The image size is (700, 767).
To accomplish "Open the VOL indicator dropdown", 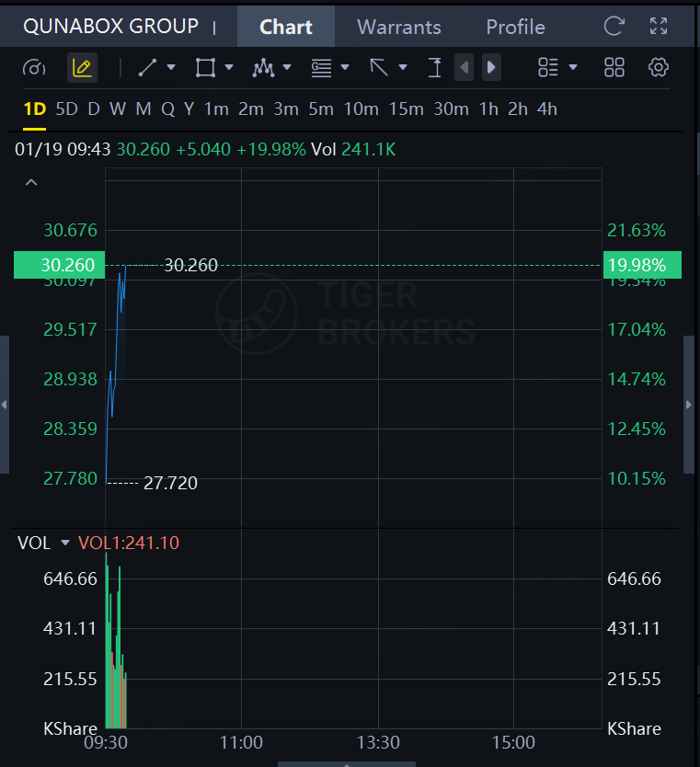I will point(64,543).
